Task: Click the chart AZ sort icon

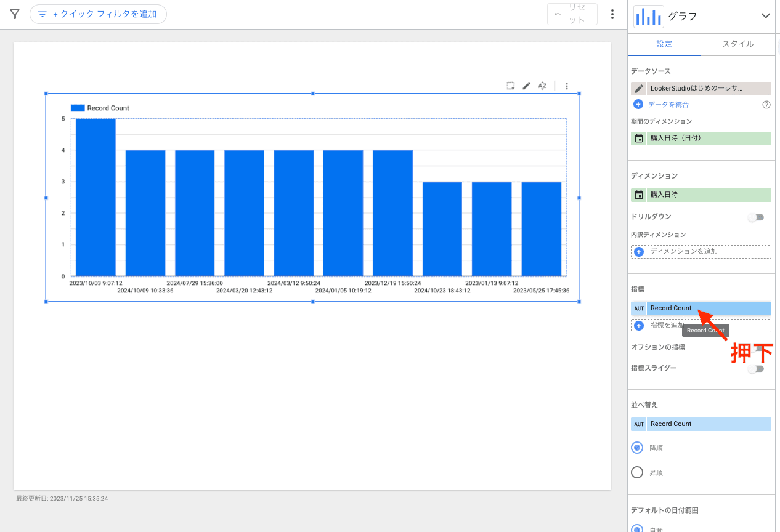Action: click(542, 86)
